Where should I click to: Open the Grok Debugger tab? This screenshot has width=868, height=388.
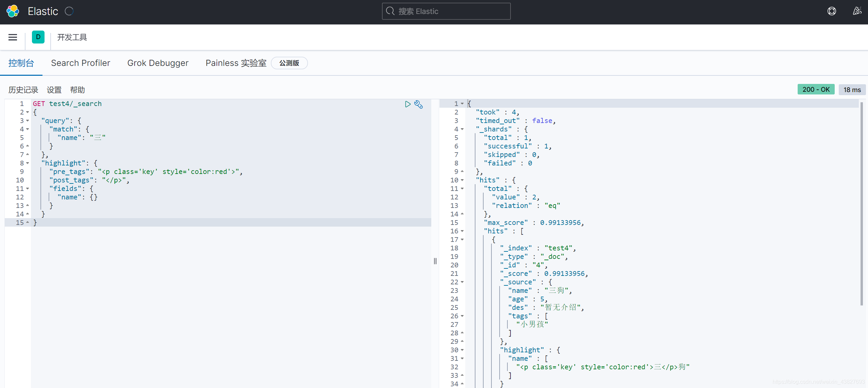158,63
